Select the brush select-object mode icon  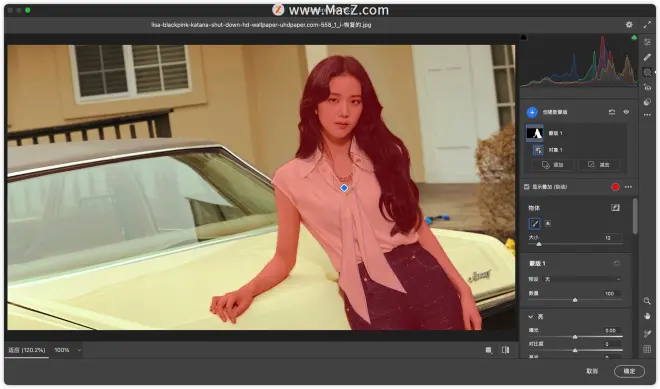pos(535,224)
